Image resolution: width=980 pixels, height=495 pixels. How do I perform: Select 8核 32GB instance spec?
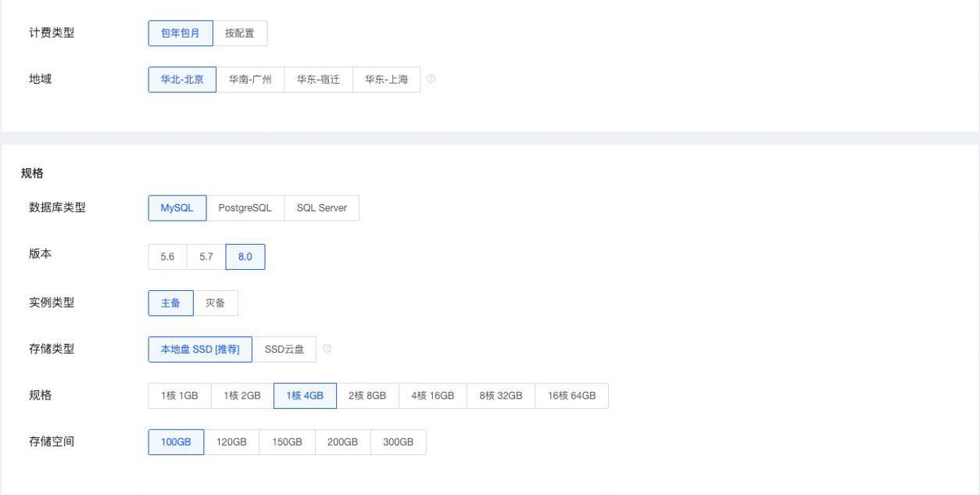click(501, 396)
